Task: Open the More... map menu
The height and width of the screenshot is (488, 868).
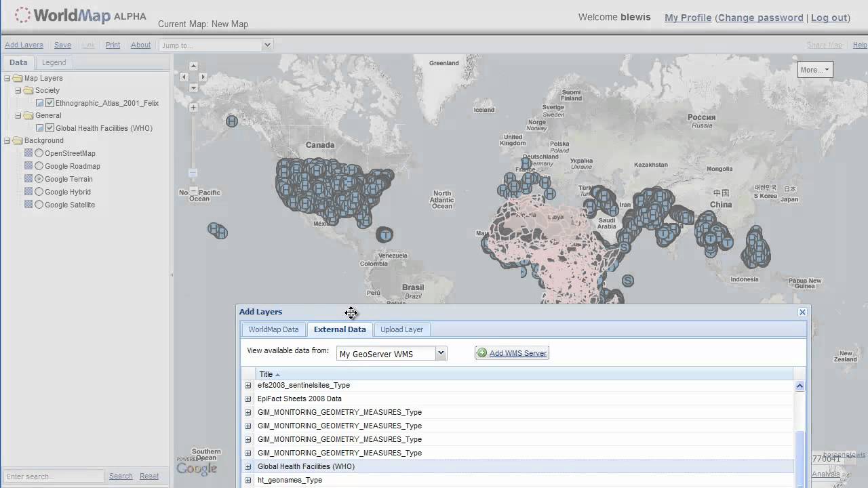Action: click(814, 70)
